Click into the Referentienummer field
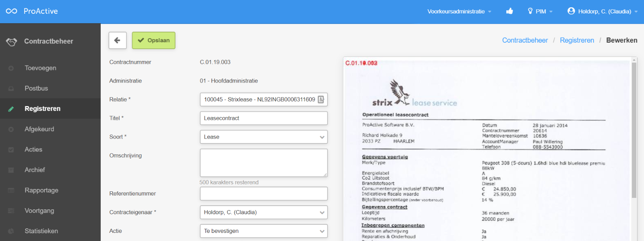Image resolution: width=644 pixels, height=241 pixels. point(264,193)
